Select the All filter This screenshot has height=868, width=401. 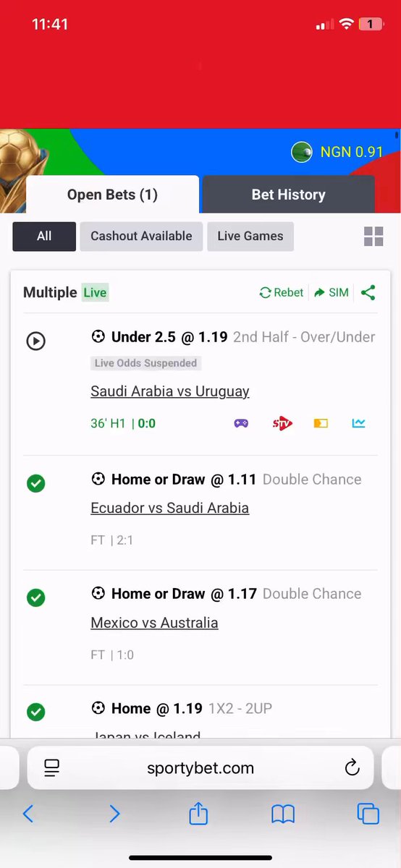(x=44, y=237)
